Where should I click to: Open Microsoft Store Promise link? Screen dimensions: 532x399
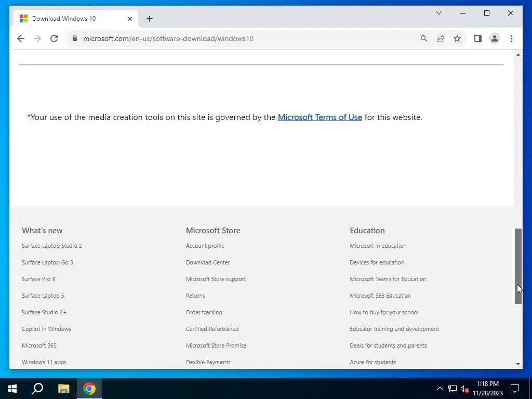(x=216, y=345)
